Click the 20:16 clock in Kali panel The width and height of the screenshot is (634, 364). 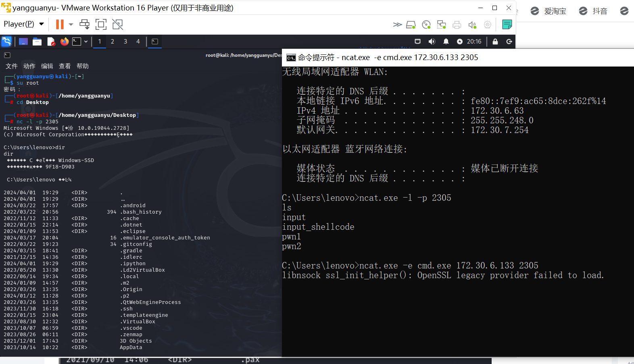click(x=474, y=42)
